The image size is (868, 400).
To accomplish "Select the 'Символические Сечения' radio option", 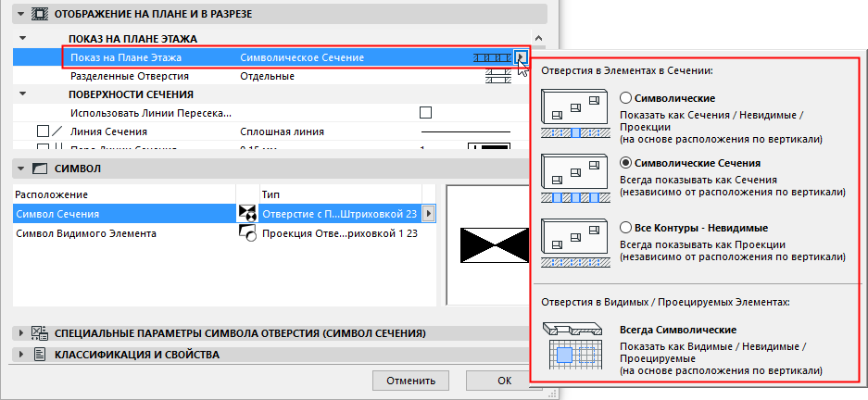I will [x=626, y=163].
